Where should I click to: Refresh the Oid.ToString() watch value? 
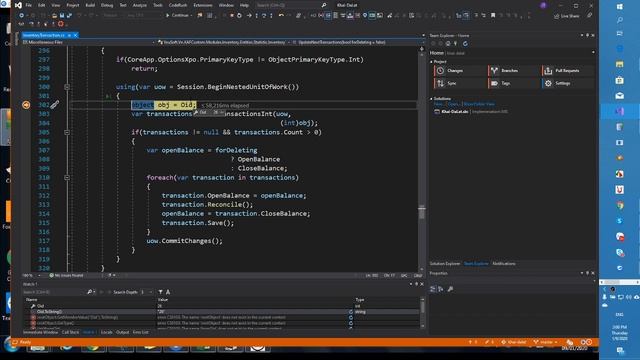(x=351, y=312)
